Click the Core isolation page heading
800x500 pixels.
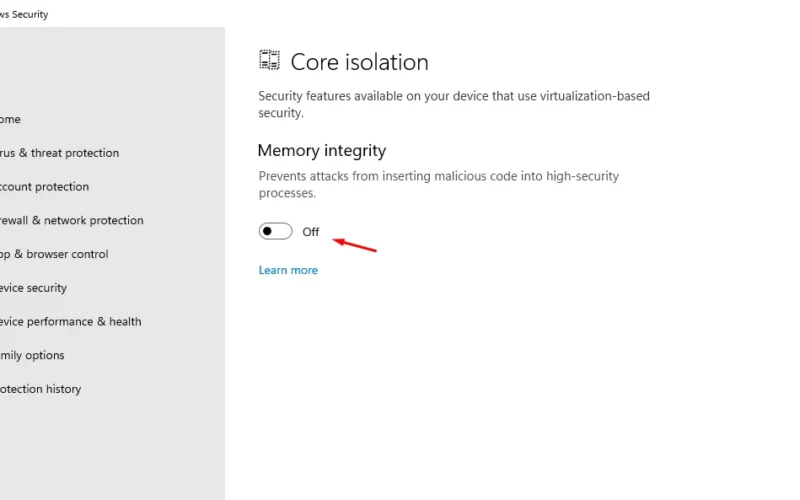[x=360, y=62]
